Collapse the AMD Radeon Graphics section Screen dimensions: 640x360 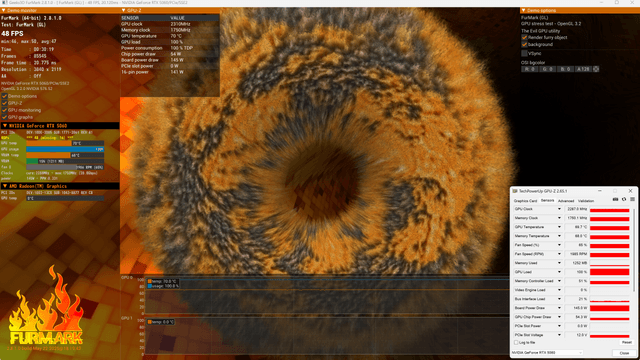click(x=5, y=186)
